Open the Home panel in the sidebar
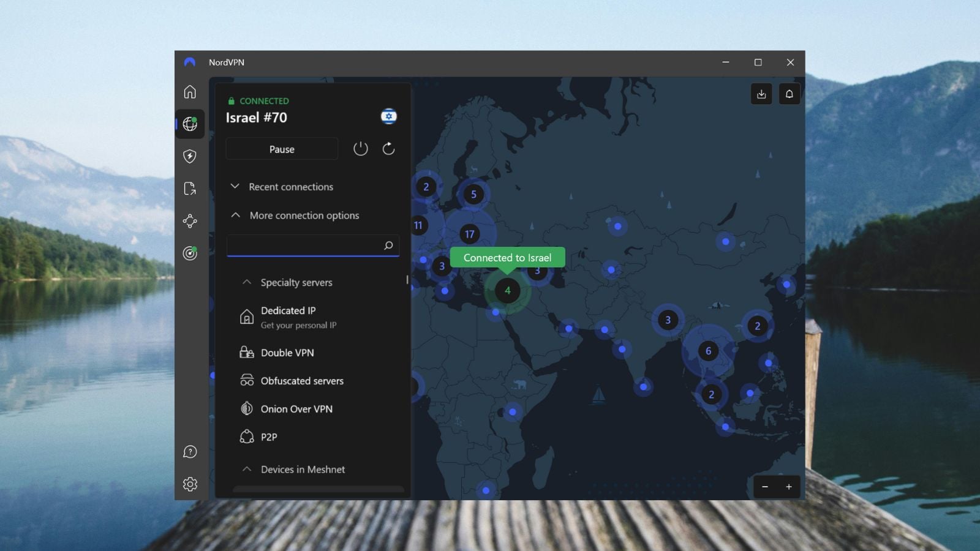This screenshot has width=980, height=551. 190,92
